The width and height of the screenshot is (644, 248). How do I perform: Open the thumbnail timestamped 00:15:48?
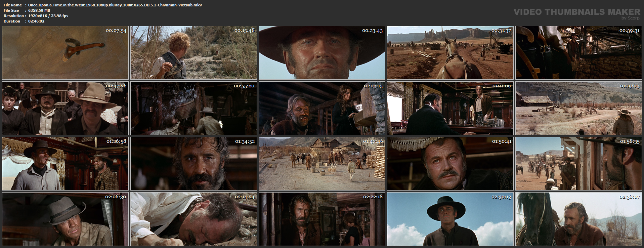tap(194, 53)
